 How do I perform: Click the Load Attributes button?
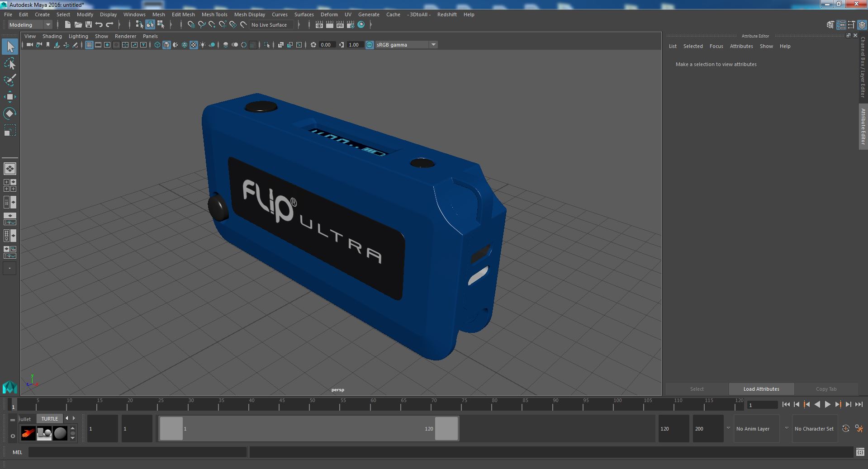pos(761,389)
